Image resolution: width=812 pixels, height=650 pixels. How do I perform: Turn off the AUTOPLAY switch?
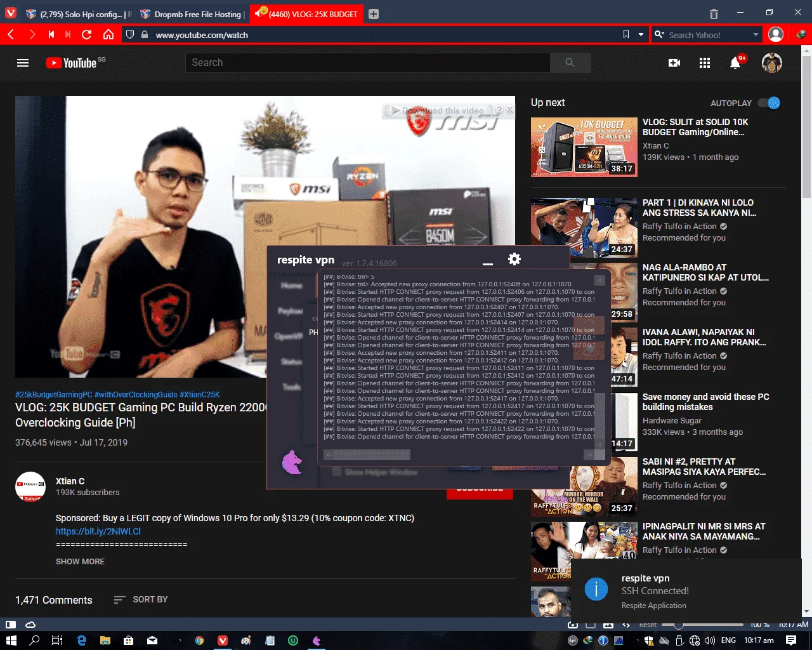[769, 103]
